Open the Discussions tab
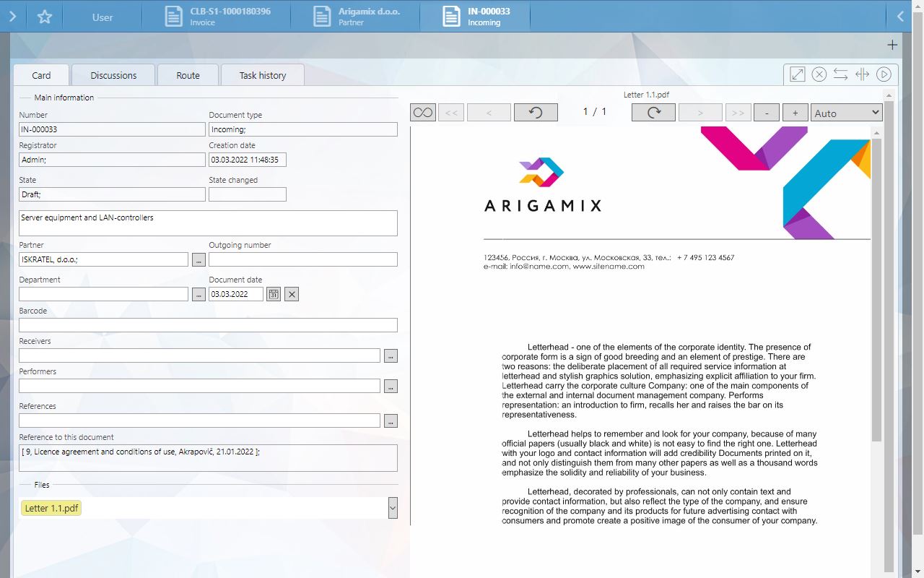924x578 pixels. click(113, 75)
